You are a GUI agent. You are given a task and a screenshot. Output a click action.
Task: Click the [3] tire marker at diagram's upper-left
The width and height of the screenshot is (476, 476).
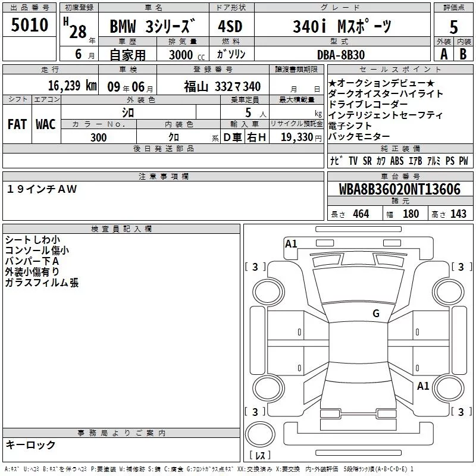(x=255, y=267)
